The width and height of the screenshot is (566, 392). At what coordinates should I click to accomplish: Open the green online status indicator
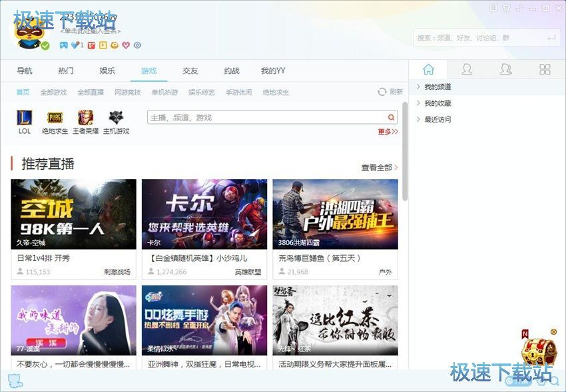45,46
